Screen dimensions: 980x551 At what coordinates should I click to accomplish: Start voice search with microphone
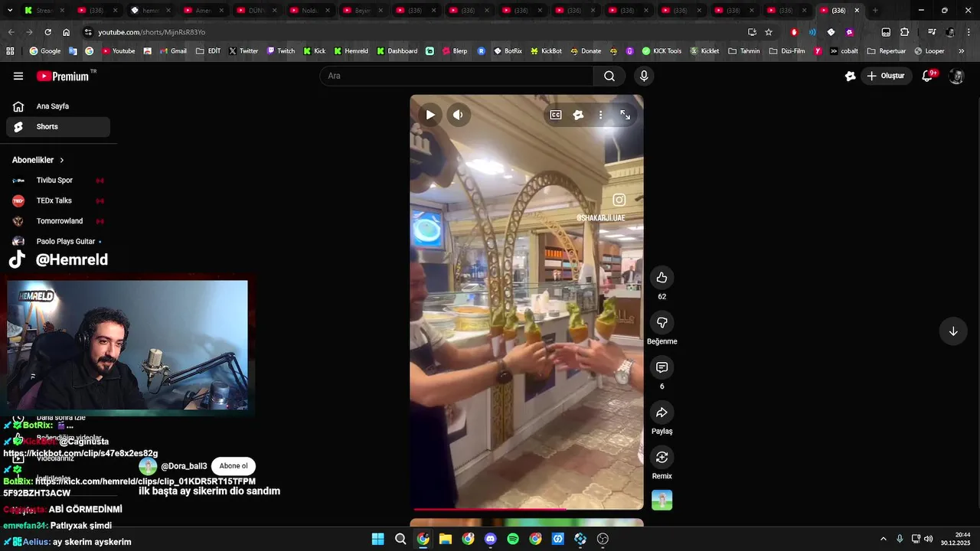click(644, 76)
